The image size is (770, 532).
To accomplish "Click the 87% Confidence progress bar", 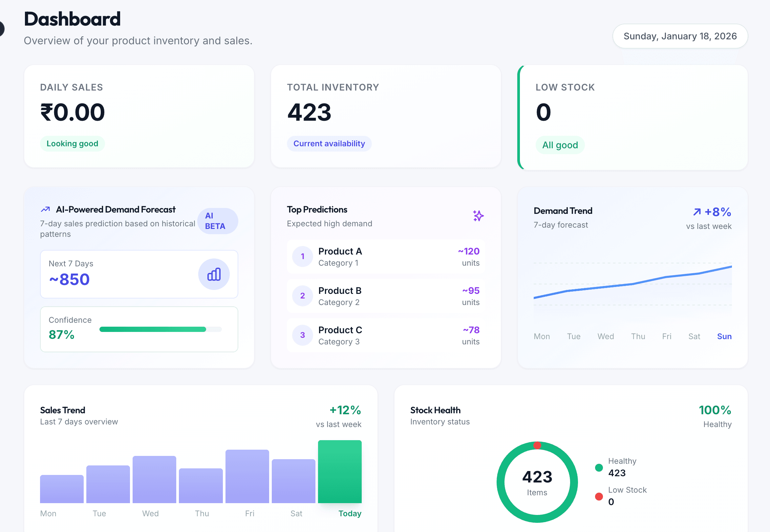I will coord(152,329).
